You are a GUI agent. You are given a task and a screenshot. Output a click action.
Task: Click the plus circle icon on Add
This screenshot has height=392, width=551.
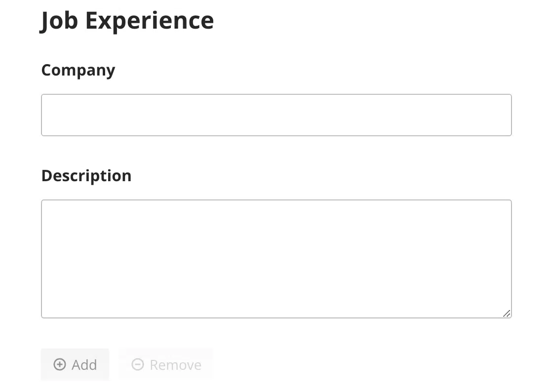[x=59, y=364]
